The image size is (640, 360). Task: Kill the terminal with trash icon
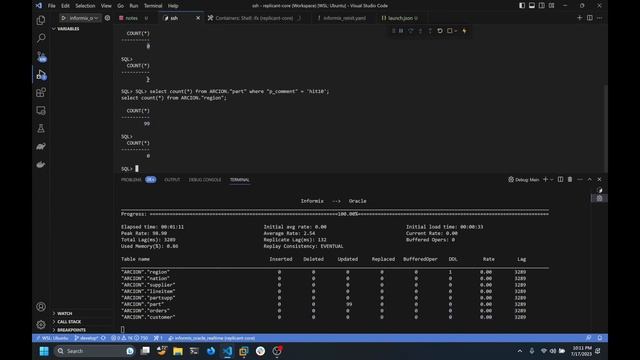point(570,180)
